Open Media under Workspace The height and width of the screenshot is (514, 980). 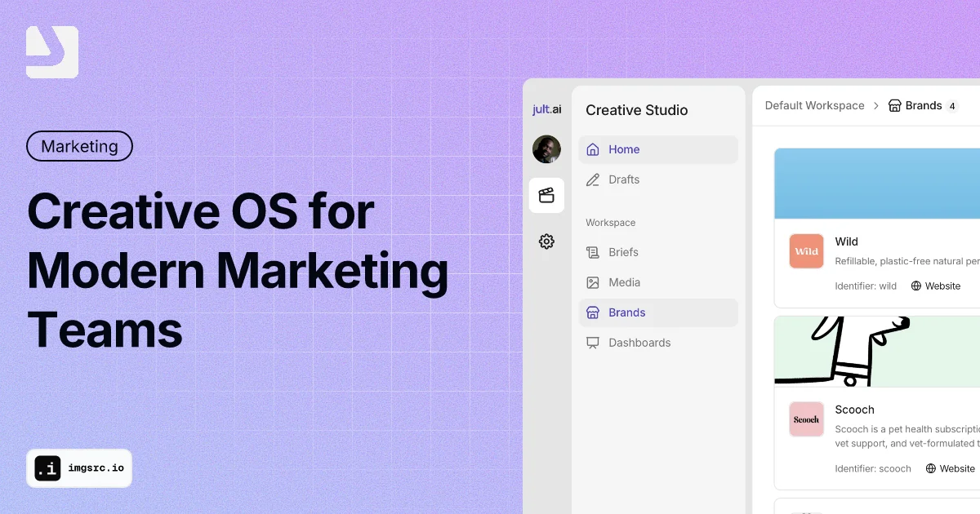658,282
